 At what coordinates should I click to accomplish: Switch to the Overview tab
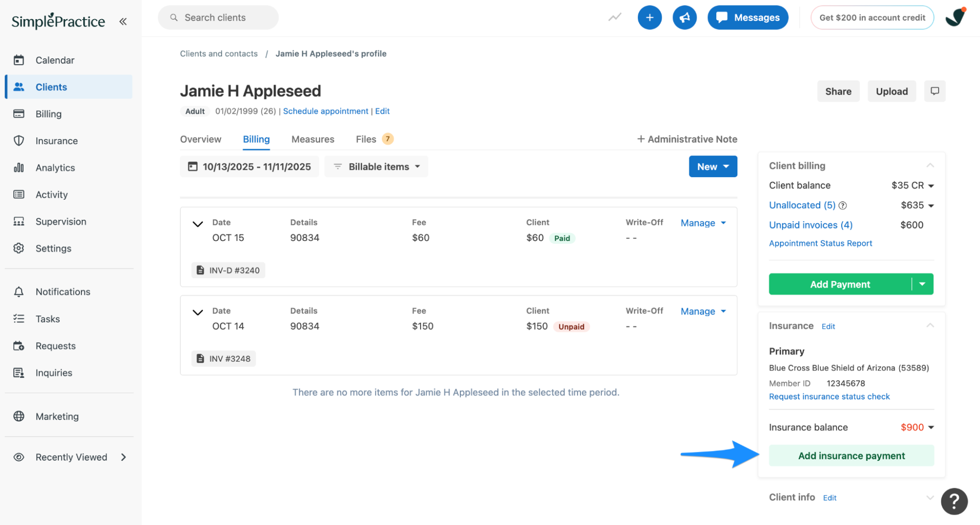pos(201,139)
